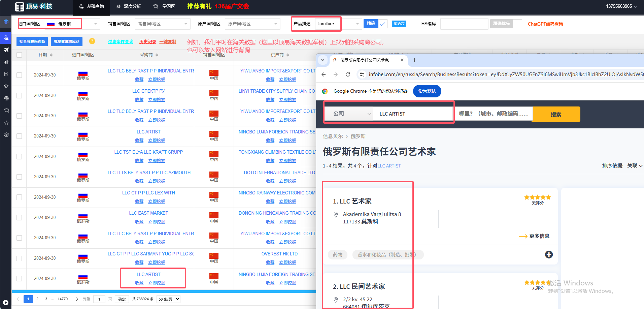
Task: Go back in the Chrome window
Action: [324, 74]
